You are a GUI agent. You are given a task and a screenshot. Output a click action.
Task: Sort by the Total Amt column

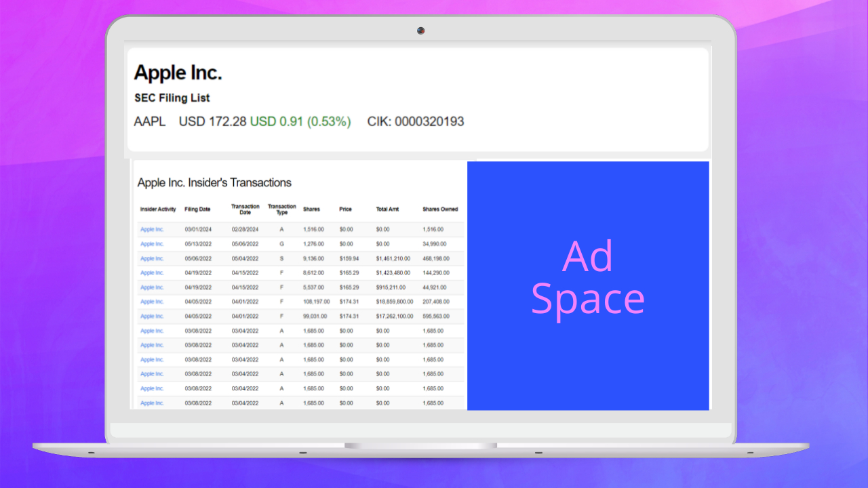tap(387, 209)
